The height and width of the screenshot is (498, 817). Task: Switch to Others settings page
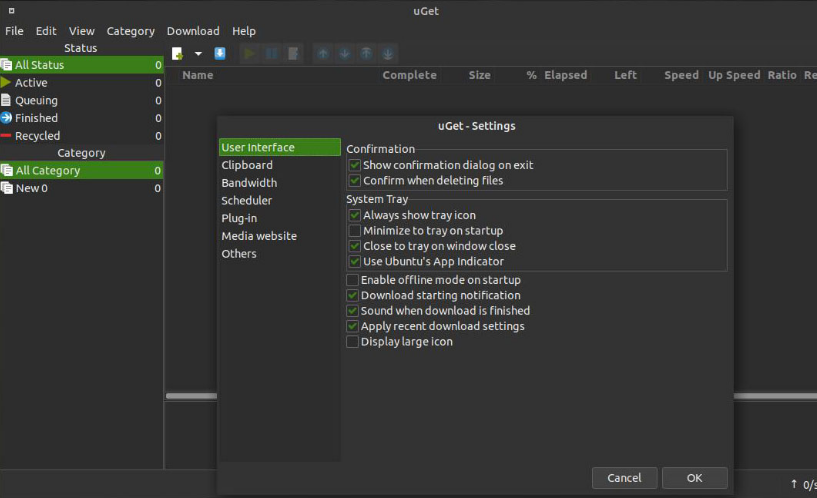pos(280,254)
